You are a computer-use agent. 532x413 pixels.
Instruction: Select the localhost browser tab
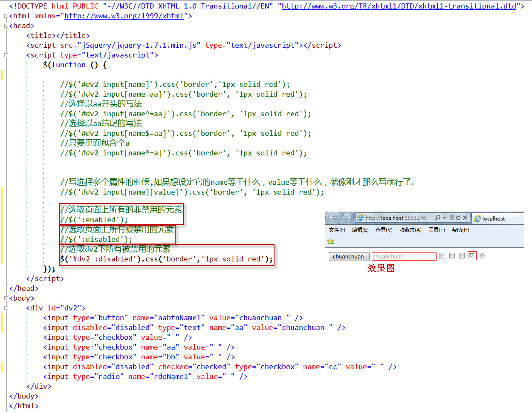pos(493,218)
